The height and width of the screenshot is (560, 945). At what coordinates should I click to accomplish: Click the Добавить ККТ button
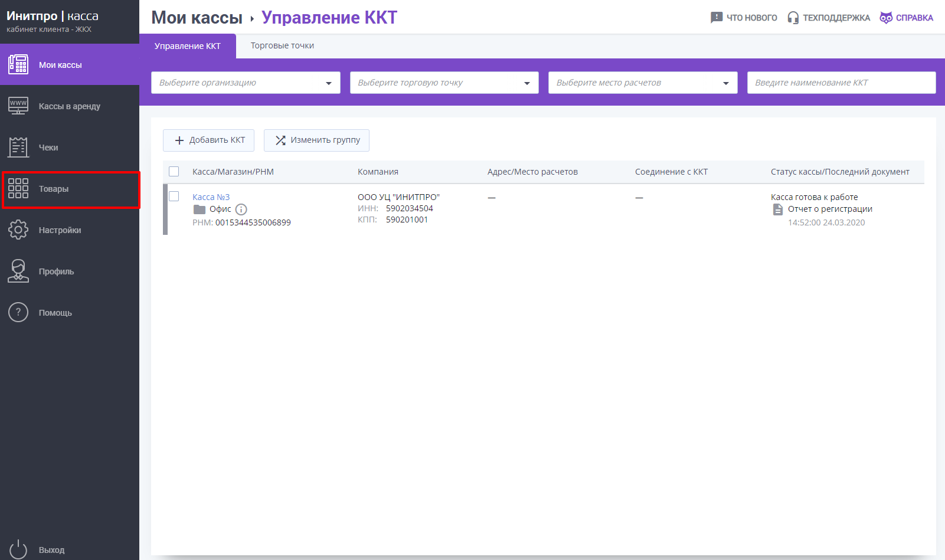point(208,140)
